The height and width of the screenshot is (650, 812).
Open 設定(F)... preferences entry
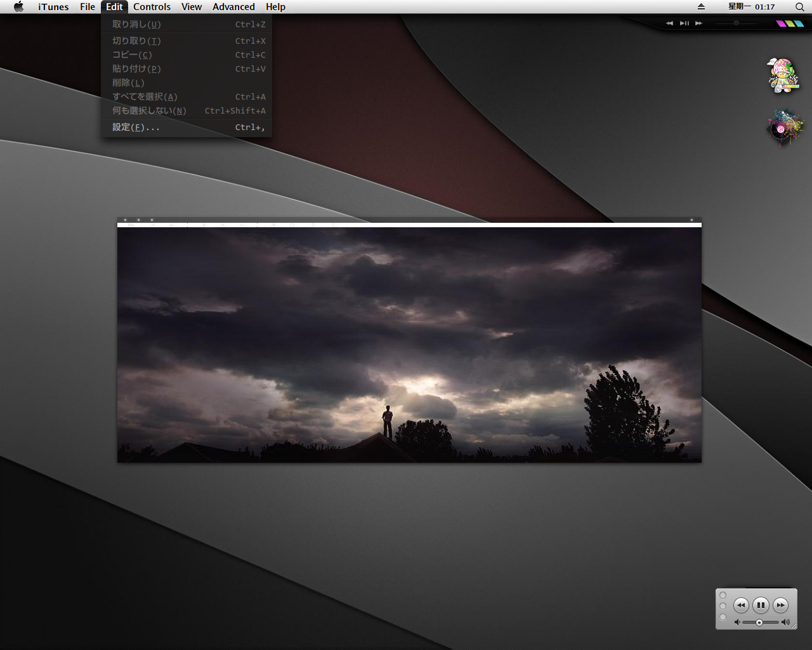(x=187, y=127)
